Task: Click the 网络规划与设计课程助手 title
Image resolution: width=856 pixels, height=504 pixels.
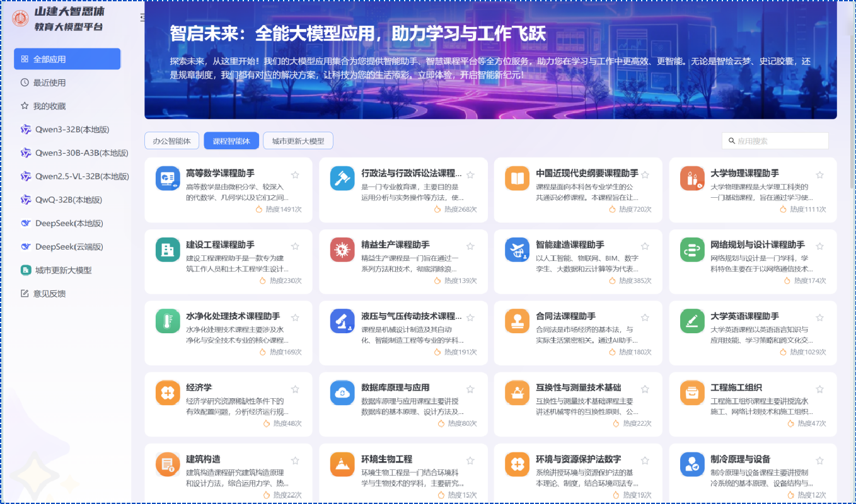Action: point(757,244)
